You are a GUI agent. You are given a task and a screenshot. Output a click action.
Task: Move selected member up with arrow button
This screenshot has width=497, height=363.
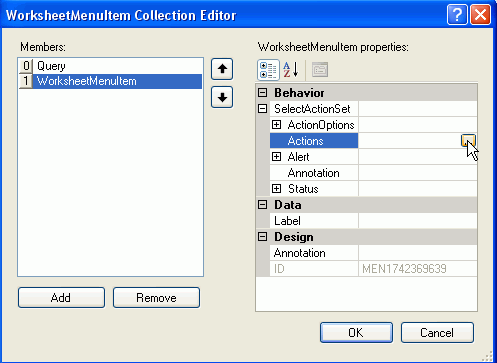(222, 69)
